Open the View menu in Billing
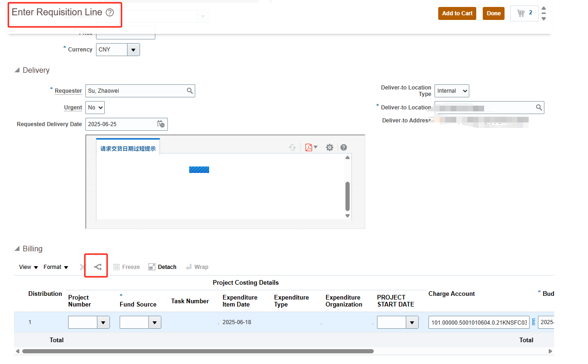The height and width of the screenshot is (364, 588). point(27,267)
